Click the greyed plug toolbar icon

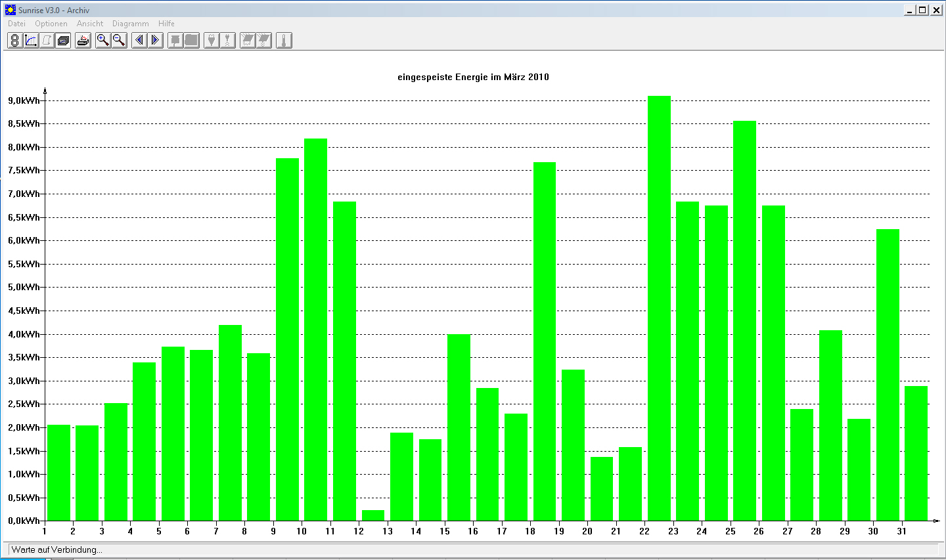coord(212,41)
